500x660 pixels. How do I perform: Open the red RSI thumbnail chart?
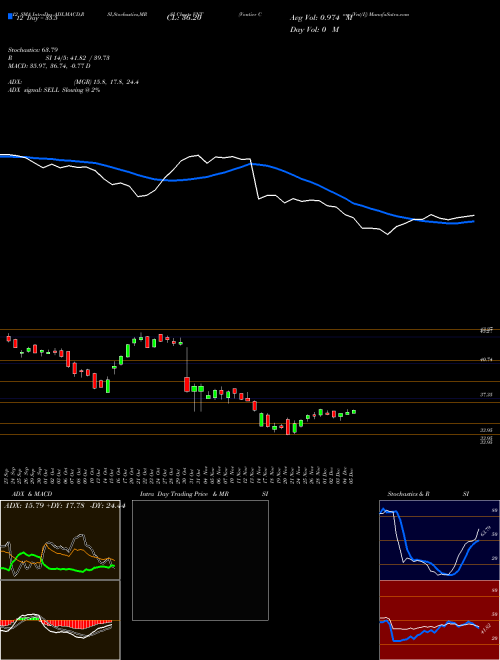click(x=439, y=620)
